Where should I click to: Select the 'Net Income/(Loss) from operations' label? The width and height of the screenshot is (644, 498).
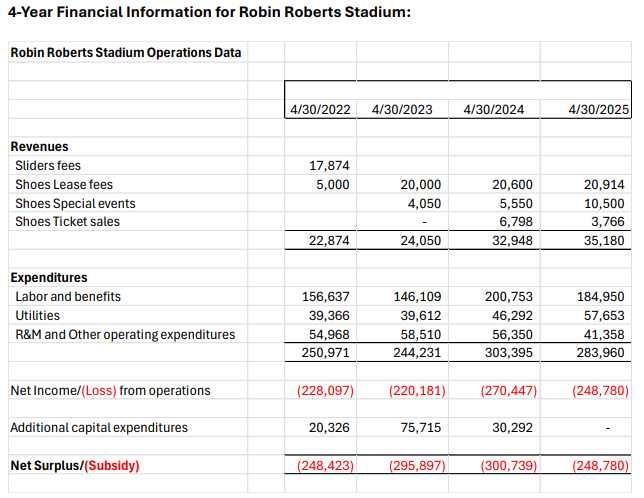[x=110, y=390]
